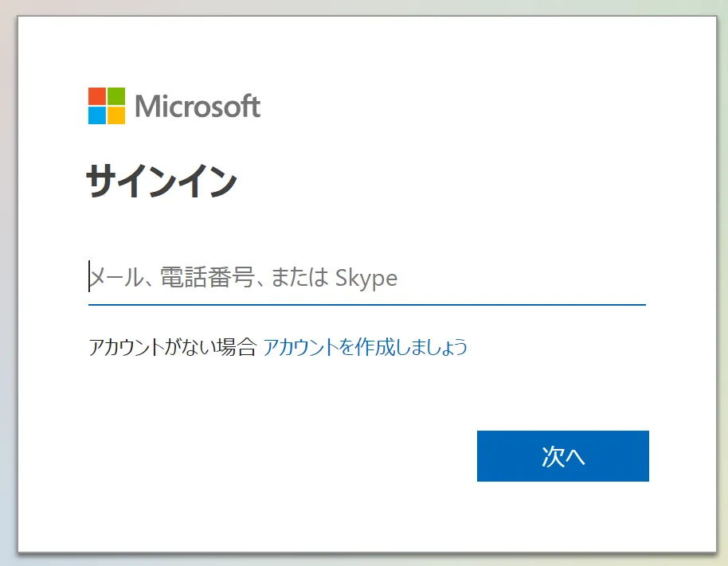The width and height of the screenshot is (728, 566).
Task: Open the アカウントを作成しましょう link
Action: coord(365,347)
